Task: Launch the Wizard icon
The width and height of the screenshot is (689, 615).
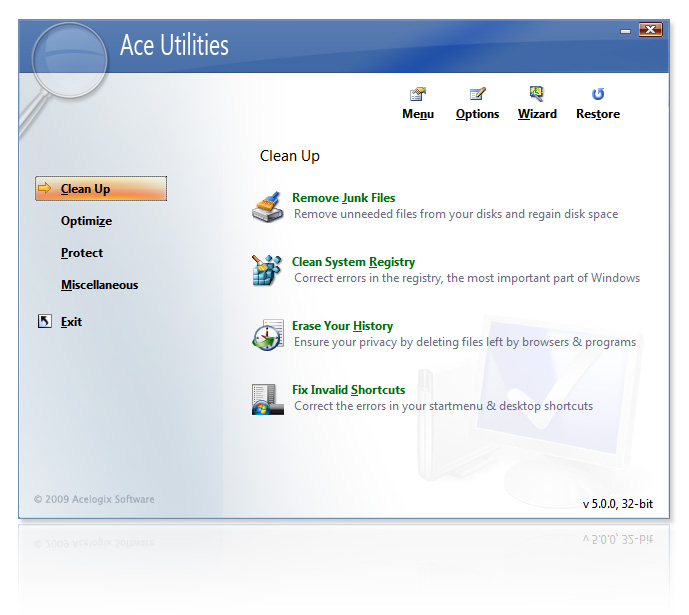Action: (x=537, y=95)
